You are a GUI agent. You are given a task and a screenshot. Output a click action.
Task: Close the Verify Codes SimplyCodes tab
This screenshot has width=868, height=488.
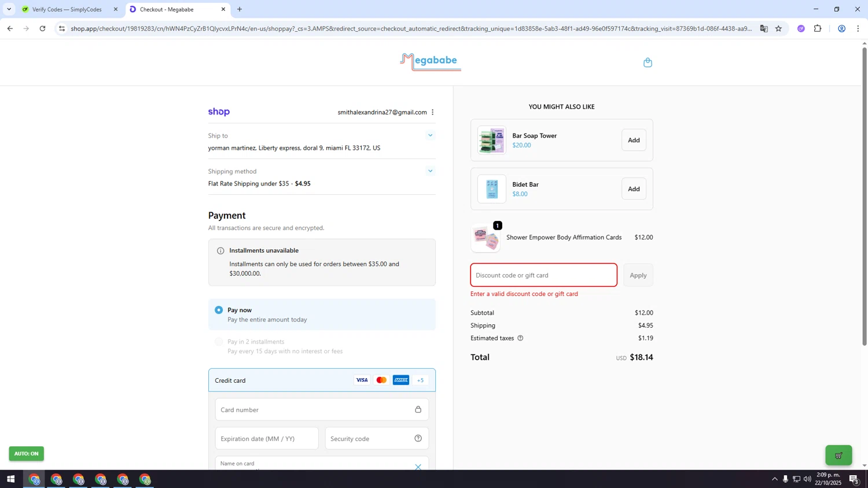click(x=116, y=9)
